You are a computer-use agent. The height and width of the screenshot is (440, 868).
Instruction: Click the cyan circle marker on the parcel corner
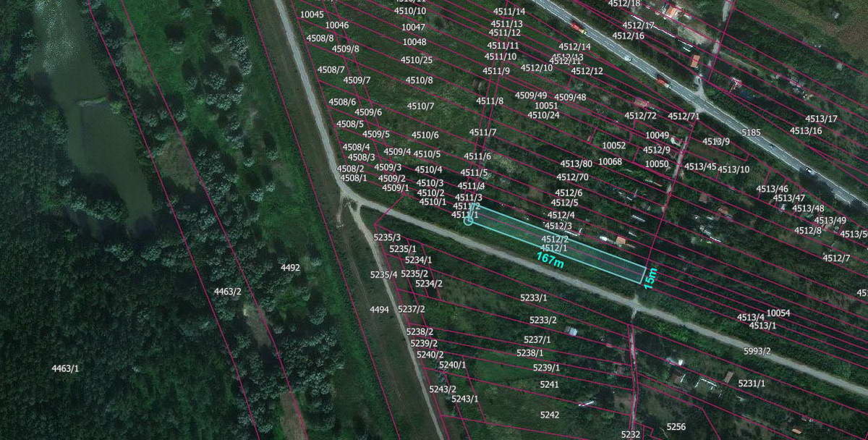(468, 220)
